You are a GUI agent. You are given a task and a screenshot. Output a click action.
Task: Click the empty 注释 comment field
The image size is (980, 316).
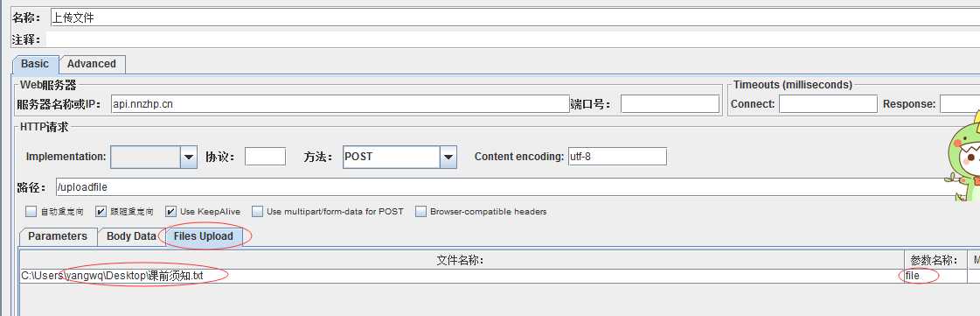pos(512,39)
